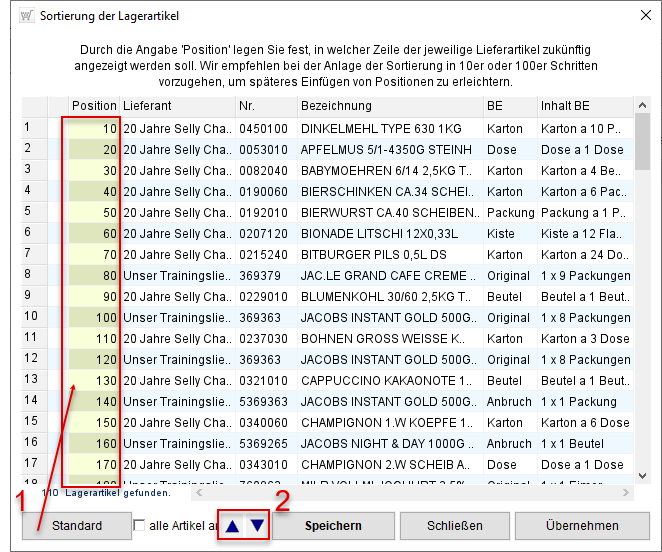
Task: Select position cell with value 90
Action: point(94,296)
